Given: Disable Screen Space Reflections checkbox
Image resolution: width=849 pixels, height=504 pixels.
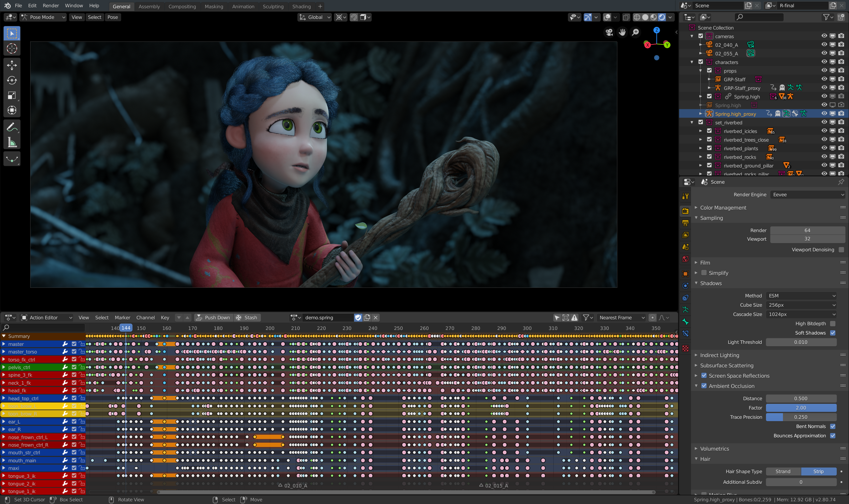Looking at the screenshot, I should tap(704, 376).
